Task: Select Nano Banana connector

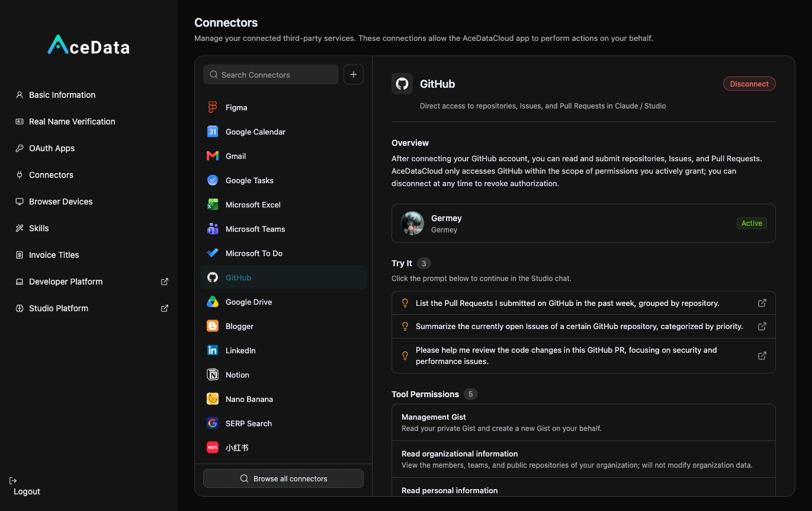Action: 283,399
